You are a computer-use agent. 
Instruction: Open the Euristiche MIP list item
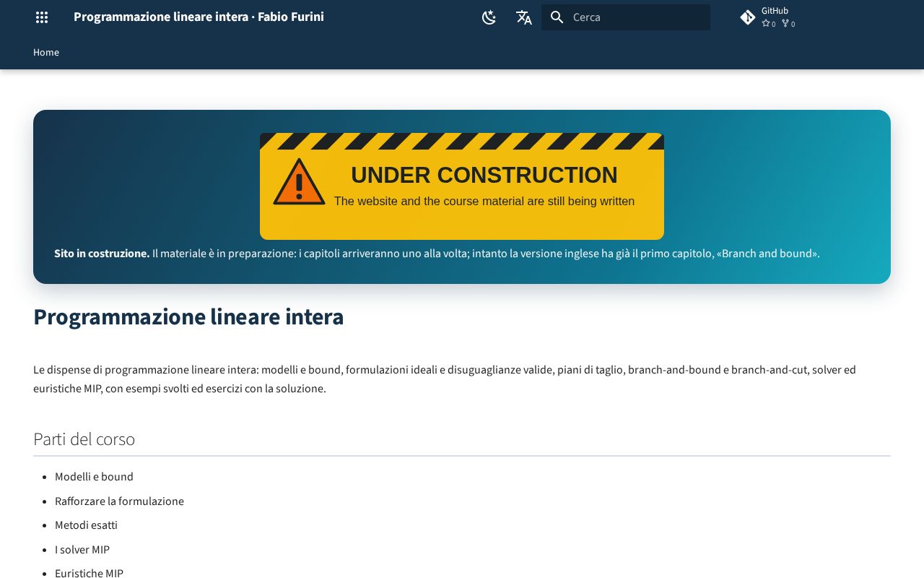(x=89, y=572)
